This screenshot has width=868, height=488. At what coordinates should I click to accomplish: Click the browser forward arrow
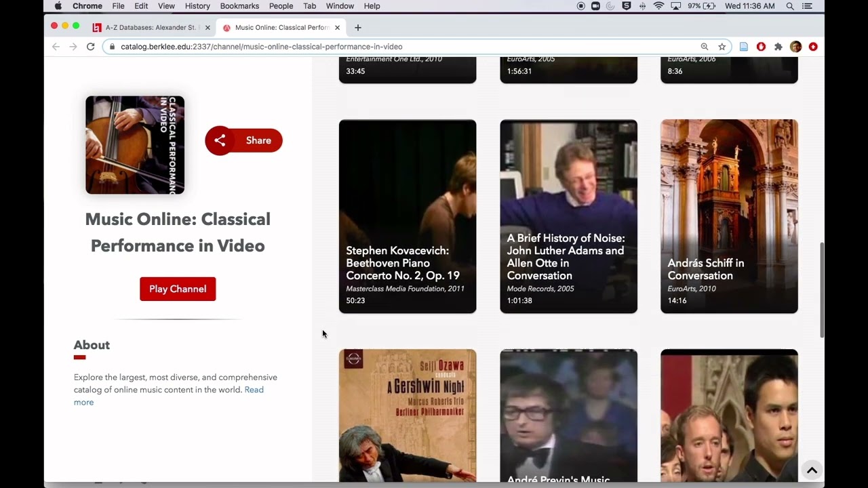tap(73, 47)
